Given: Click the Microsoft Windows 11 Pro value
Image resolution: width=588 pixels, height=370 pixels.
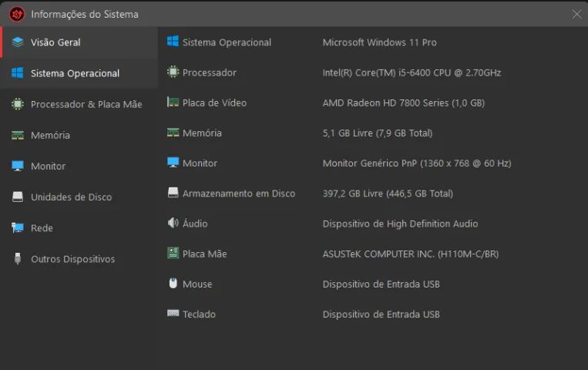Looking at the screenshot, I should pyautogui.click(x=379, y=42).
